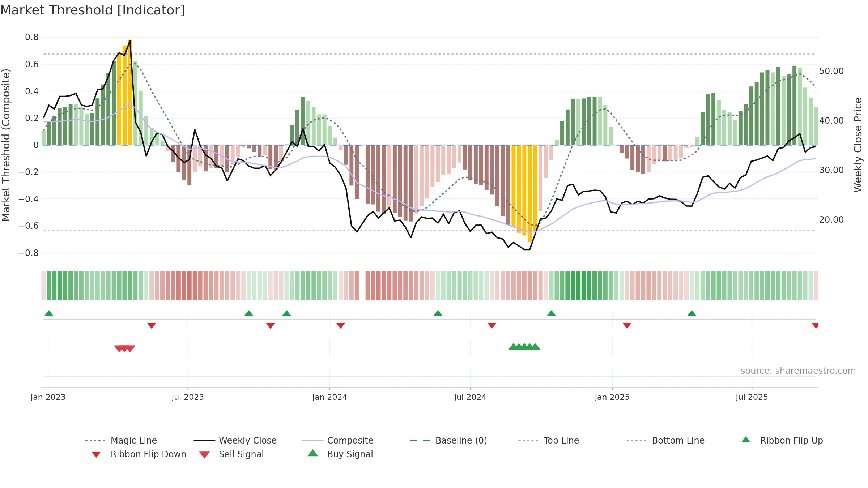Click the green Ribbon Flip Up legend triangle

click(746, 440)
